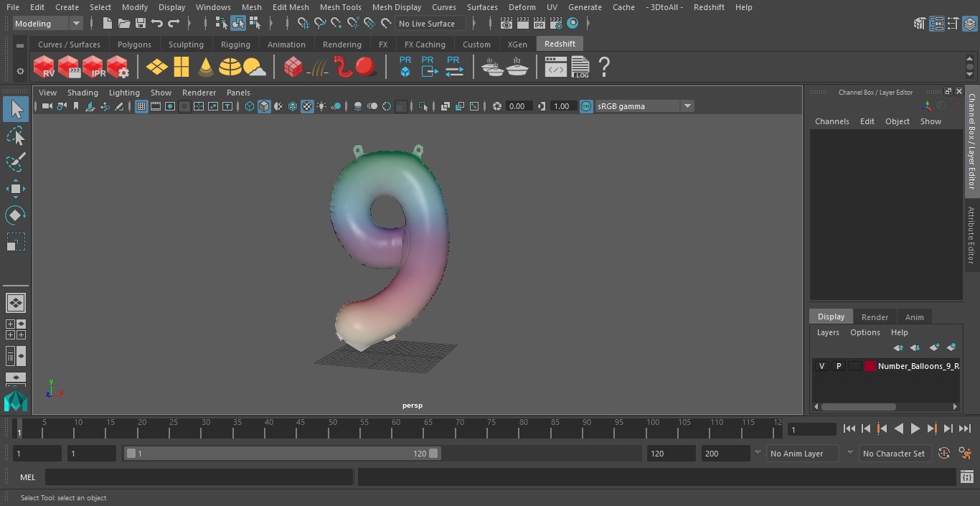Toggle the viewport grid display button
The width and height of the screenshot is (980, 506).
click(141, 106)
